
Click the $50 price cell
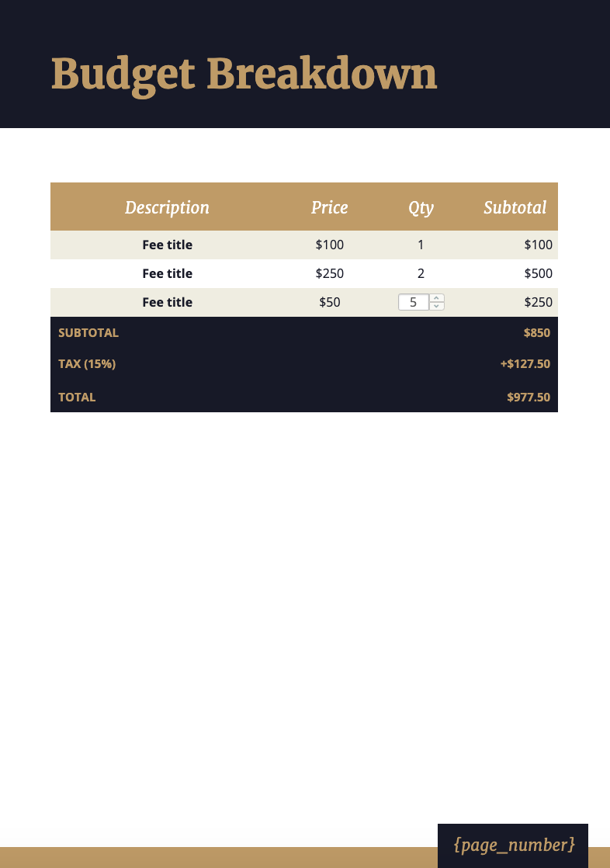tap(329, 302)
